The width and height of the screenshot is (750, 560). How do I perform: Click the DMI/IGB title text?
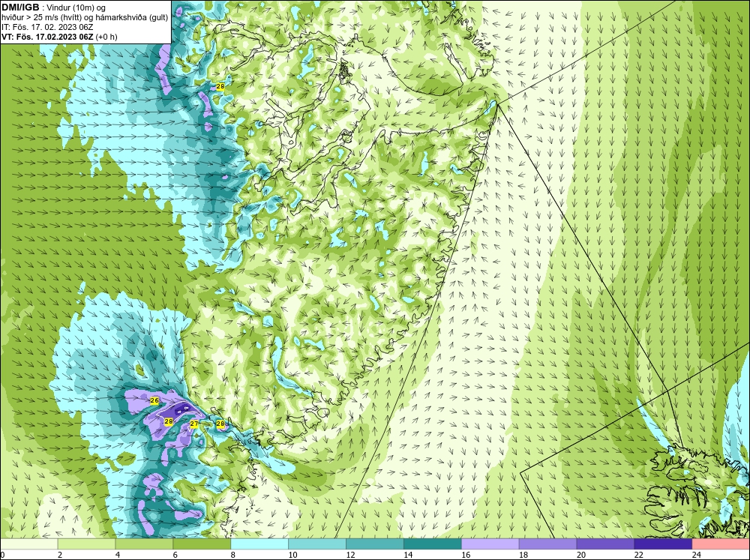pos(20,7)
